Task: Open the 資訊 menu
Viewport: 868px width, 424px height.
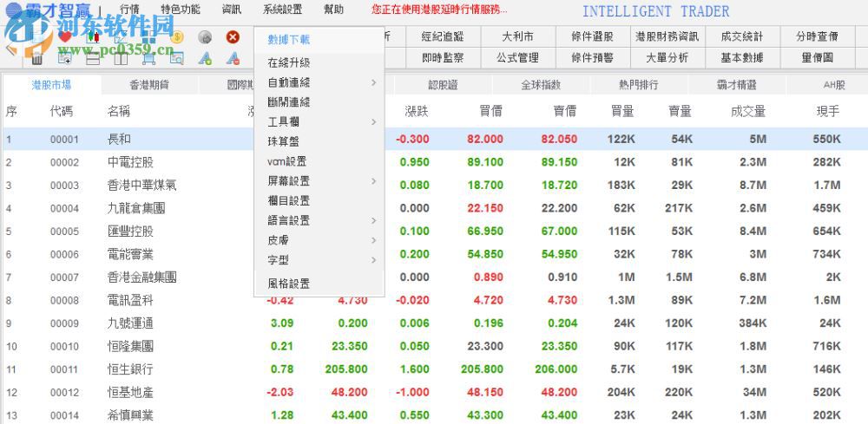Action: [232, 10]
